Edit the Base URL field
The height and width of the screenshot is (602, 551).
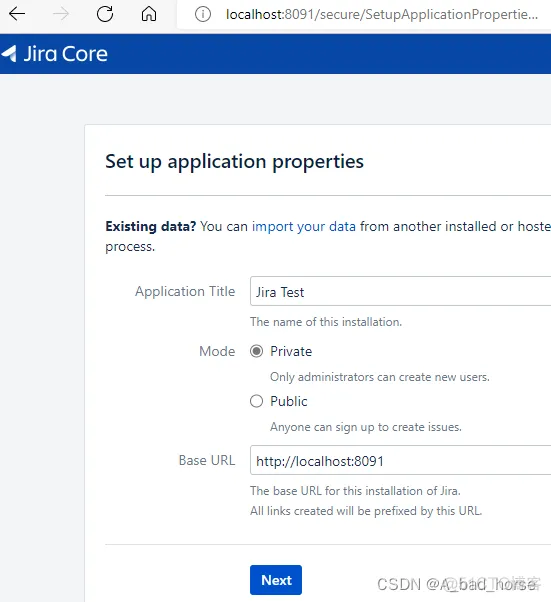point(400,460)
